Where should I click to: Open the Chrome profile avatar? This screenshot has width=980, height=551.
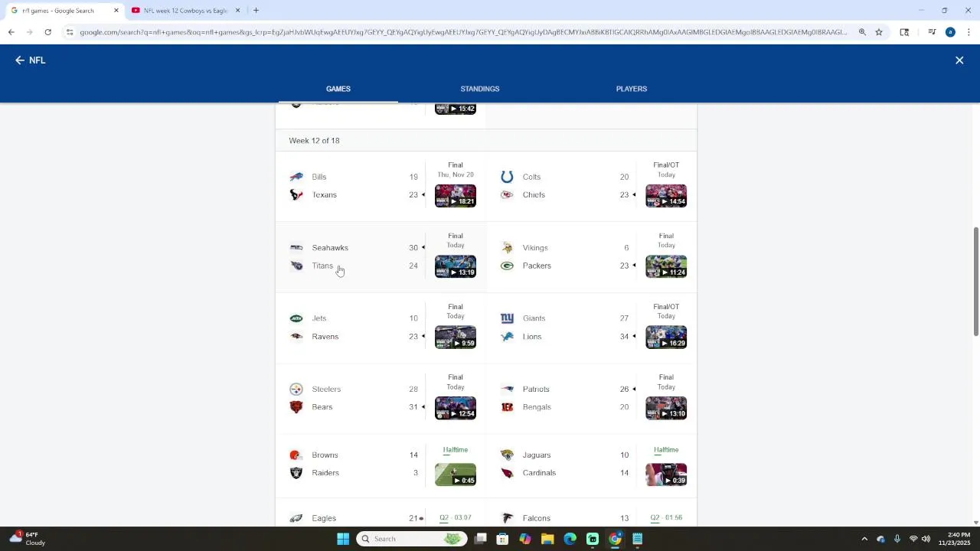coord(950,32)
